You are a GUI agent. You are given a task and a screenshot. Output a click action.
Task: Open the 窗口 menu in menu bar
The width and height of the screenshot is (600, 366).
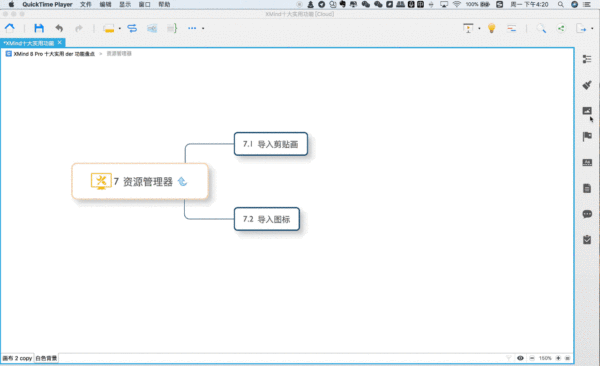click(x=144, y=5)
